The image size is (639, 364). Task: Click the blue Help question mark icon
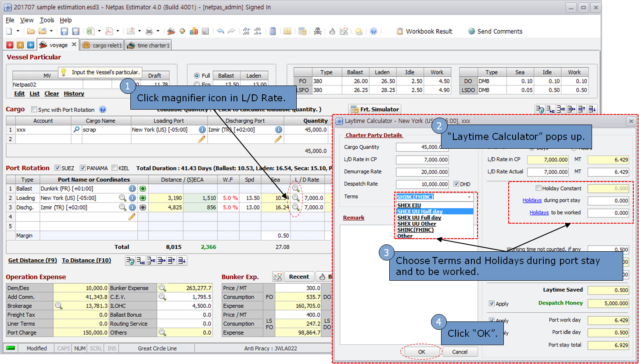coord(373,31)
